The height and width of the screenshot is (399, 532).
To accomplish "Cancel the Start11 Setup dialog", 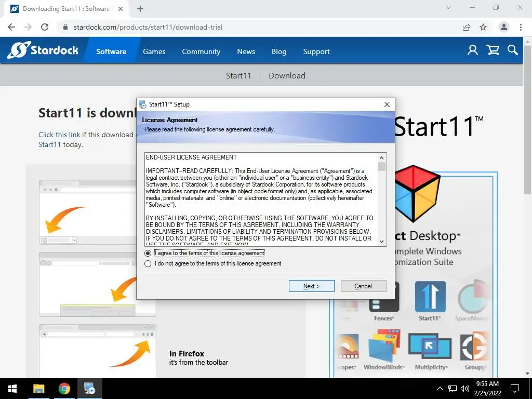I will pyautogui.click(x=363, y=286).
